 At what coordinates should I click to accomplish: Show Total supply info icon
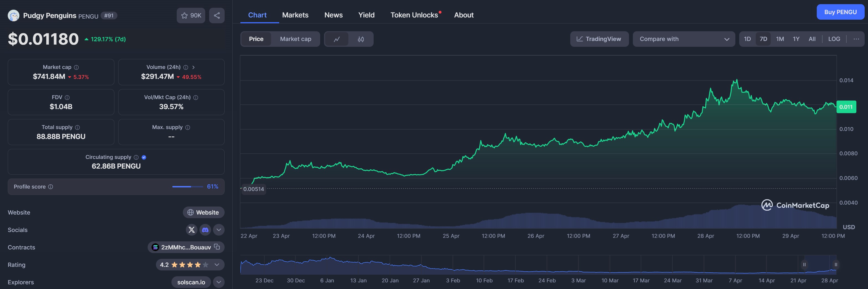[78, 127]
